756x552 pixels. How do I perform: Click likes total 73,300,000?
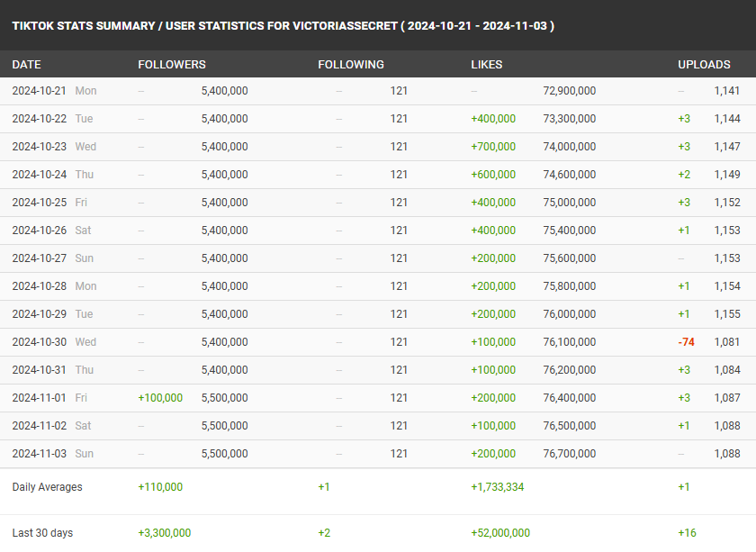[570, 119]
